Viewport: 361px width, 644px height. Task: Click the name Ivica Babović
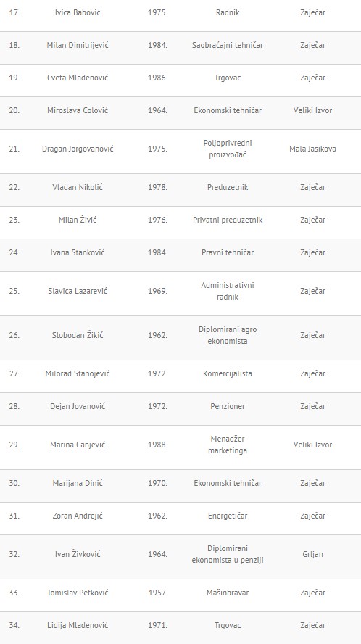point(78,12)
